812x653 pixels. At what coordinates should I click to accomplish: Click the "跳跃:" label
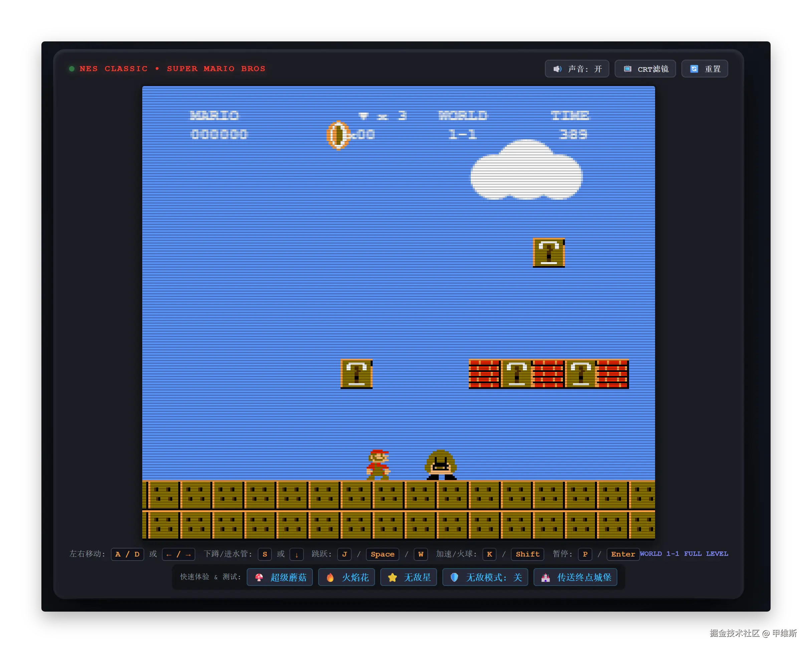321,554
